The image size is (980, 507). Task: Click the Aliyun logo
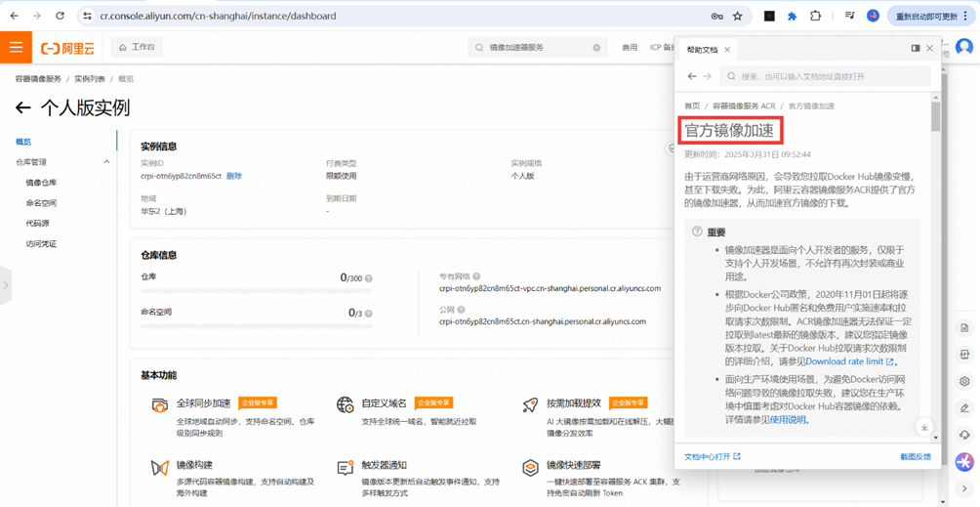(67, 48)
